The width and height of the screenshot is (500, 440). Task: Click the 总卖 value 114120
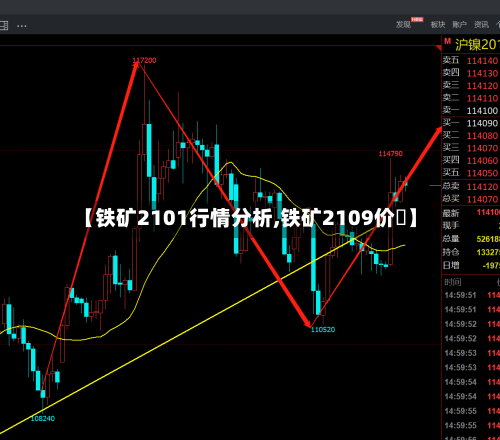[x=482, y=187]
